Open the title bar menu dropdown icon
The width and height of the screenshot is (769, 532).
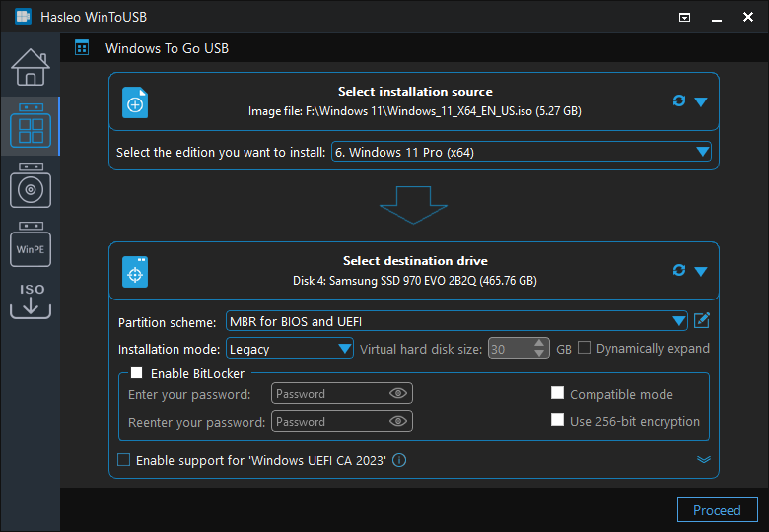coord(684,18)
